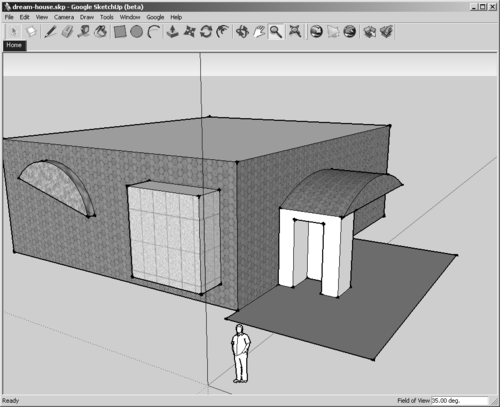This screenshot has height=407, width=500.
Task: Click the Make Component tool icon
Action: 31,32
